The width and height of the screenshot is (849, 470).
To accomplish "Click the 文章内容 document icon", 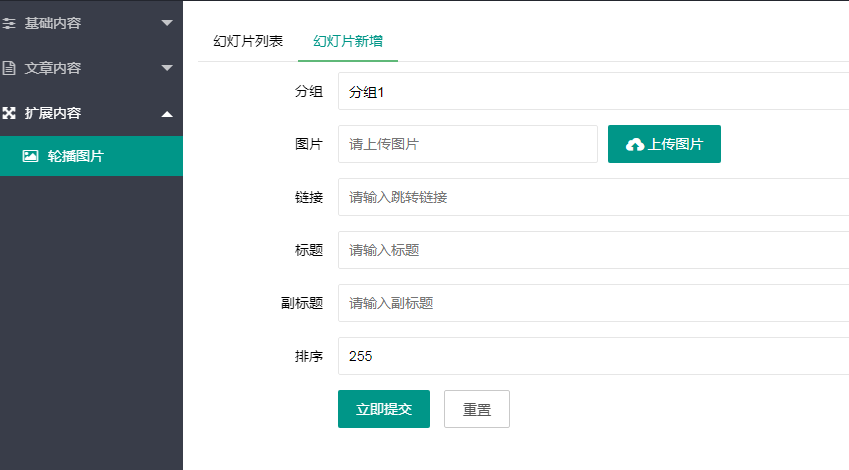I will click(x=9, y=68).
